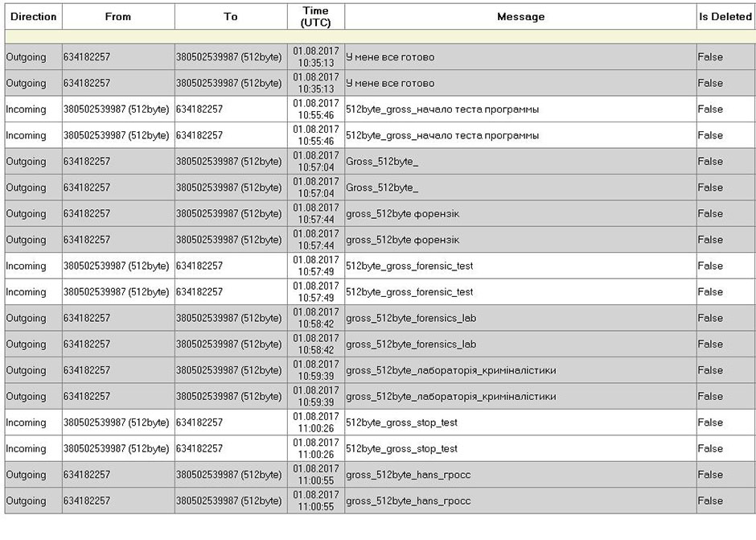The image size is (756, 540).
Task: Click first '512byte_gross_начало теста программы' message
Action: tap(442, 109)
